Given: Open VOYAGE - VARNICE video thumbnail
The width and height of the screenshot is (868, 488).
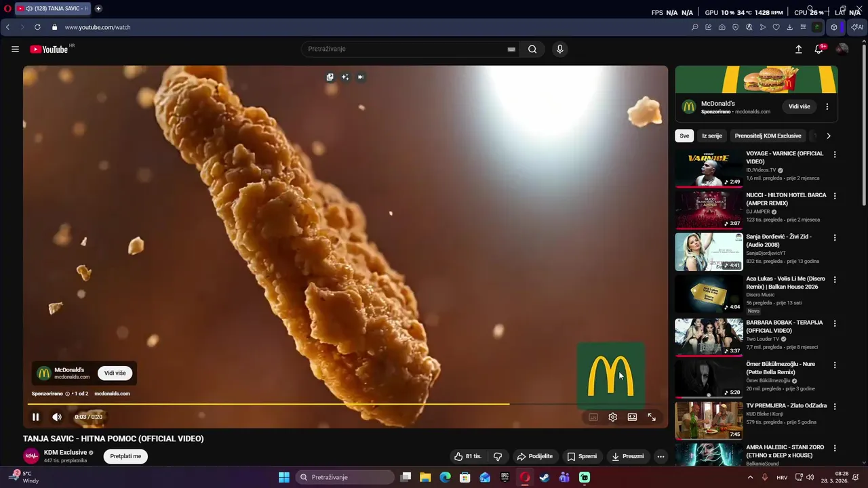Looking at the screenshot, I should click(709, 168).
